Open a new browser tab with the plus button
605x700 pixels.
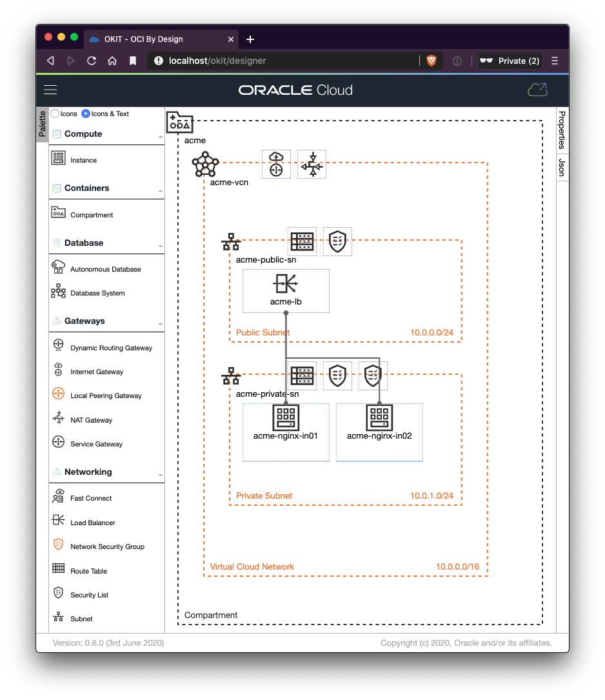tap(250, 39)
